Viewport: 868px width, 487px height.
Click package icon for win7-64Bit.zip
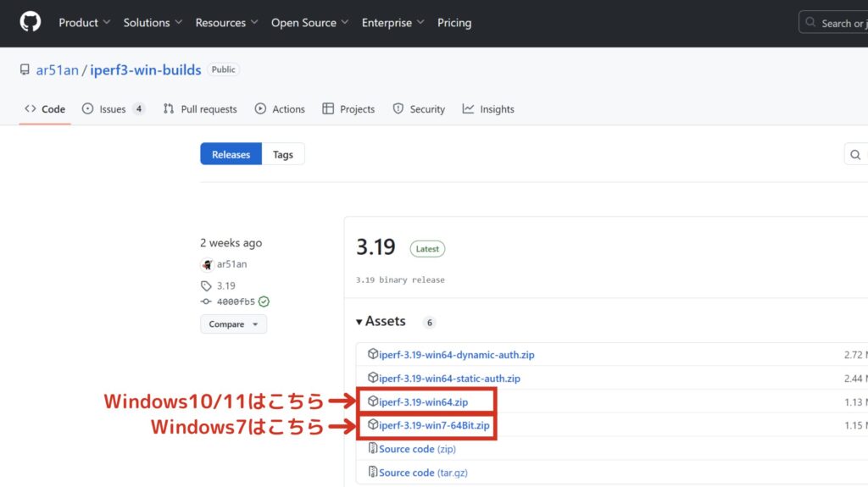click(373, 425)
